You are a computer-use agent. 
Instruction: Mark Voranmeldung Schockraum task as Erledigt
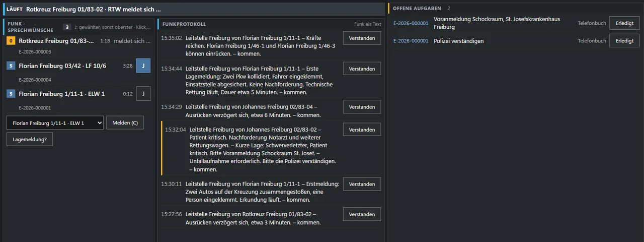click(624, 23)
